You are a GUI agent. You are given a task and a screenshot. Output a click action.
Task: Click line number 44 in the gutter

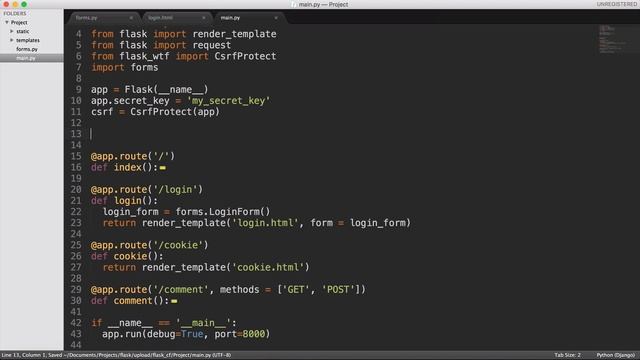(x=76, y=345)
